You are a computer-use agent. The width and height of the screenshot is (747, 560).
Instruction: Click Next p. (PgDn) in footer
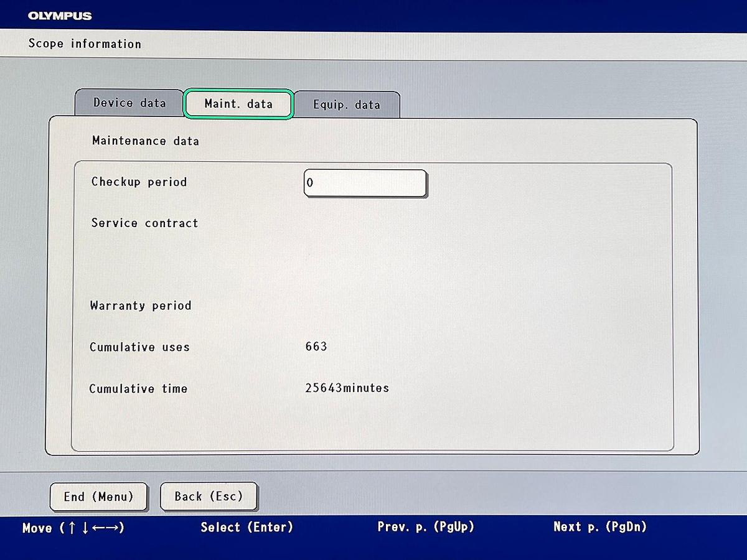(x=600, y=527)
